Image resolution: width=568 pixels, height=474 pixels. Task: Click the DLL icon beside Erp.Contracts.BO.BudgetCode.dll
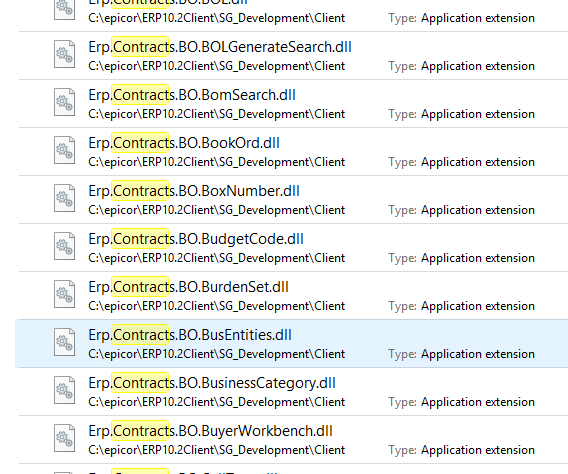64,246
